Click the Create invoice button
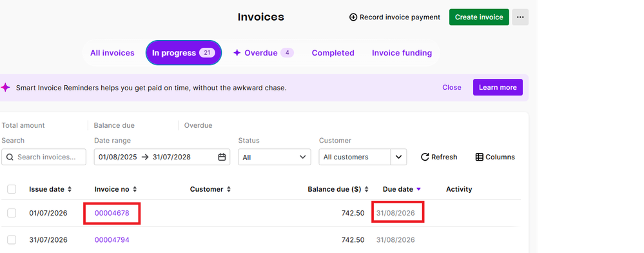Image resolution: width=644 pixels, height=253 pixels. (479, 17)
